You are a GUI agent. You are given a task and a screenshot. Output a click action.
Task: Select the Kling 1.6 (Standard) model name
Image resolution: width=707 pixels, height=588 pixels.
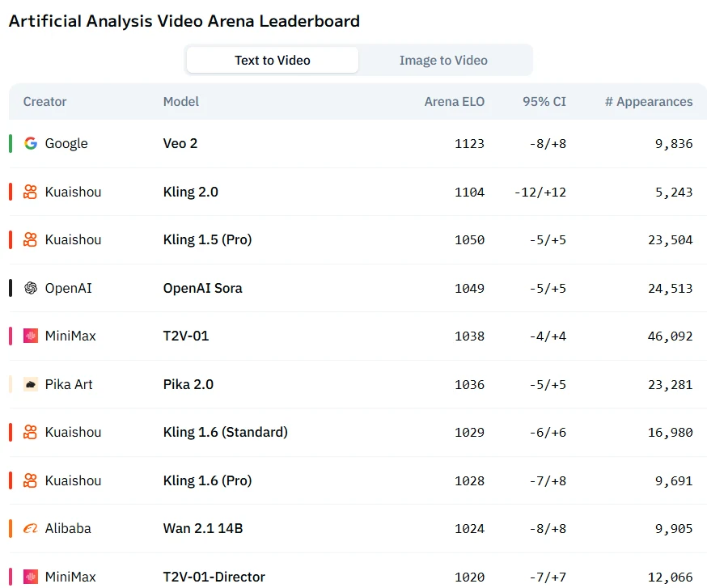tap(226, 432)
